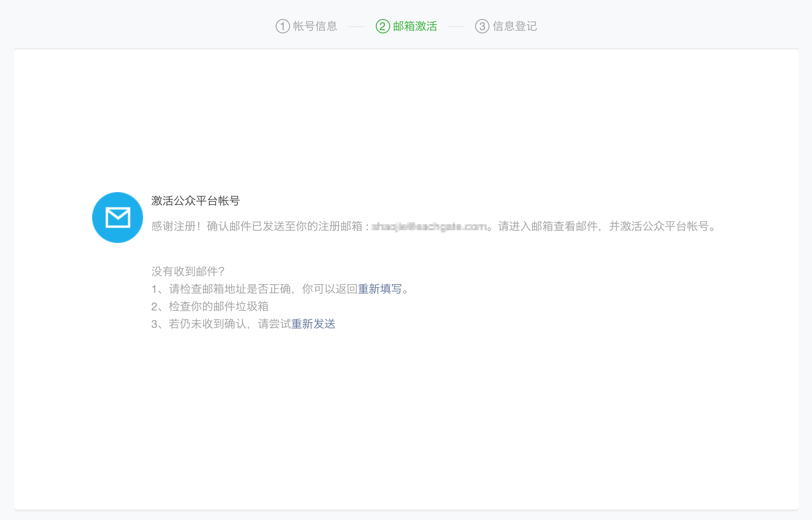Click the circled number 3 step icon
The image size is (812, 520).
(x=482, y=26)
